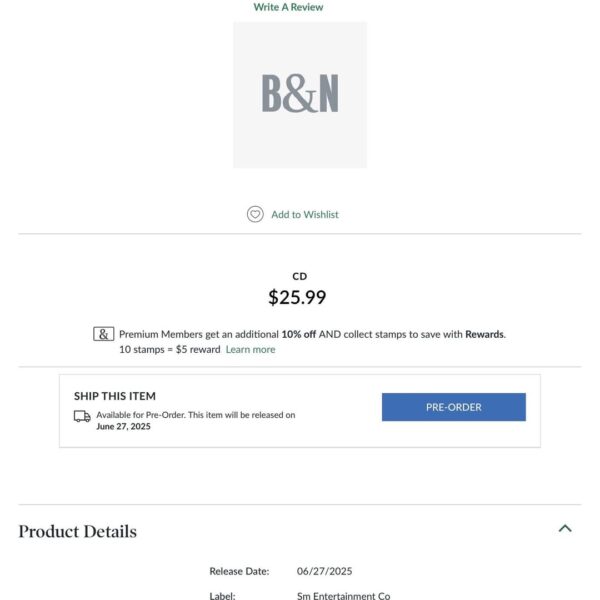Viewport: 600px width, 600px height.
Task: Click the heart wishlist icon
Action: (255, 214)
